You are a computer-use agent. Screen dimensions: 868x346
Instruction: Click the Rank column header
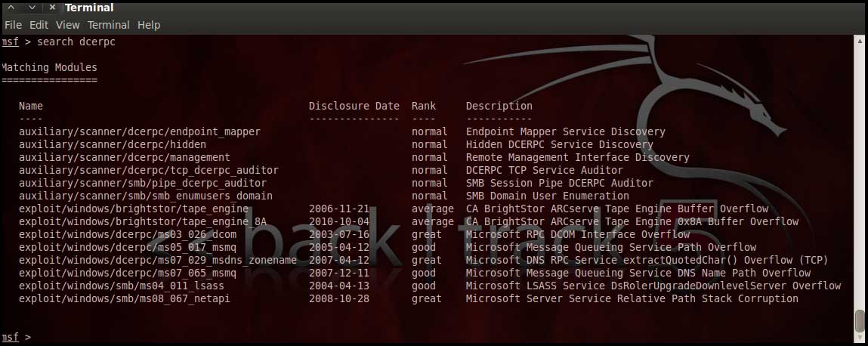423,106
